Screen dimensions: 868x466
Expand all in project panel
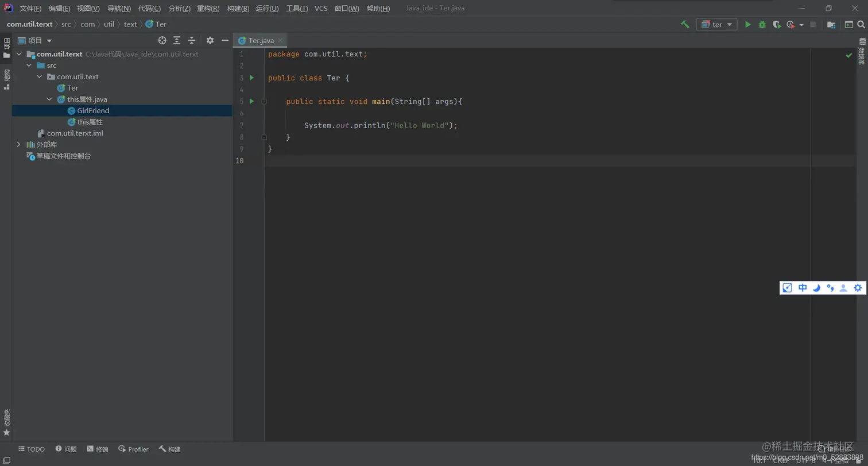177,40
